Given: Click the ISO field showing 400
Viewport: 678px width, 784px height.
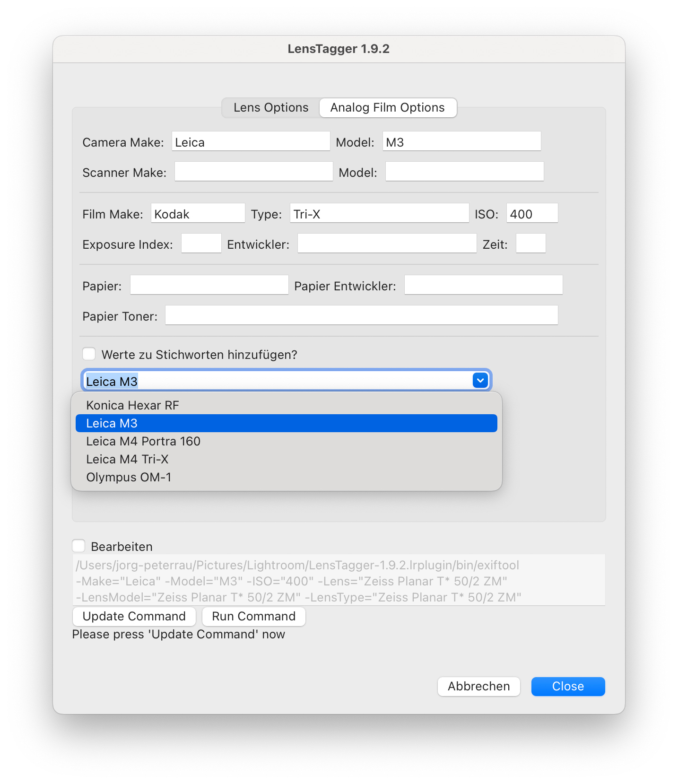Looking at the screenshot, I should (532, 213).
